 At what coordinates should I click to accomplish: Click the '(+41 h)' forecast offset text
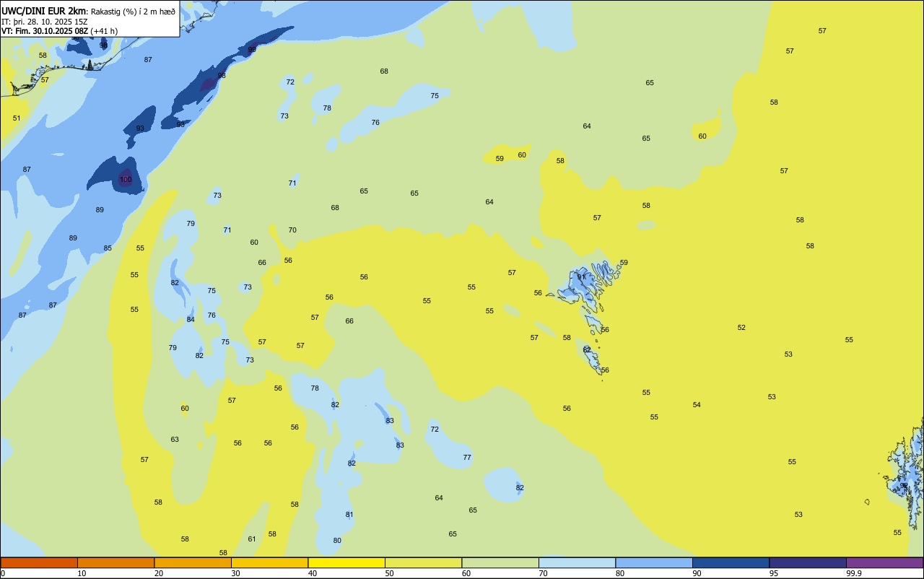(x=104, y=31)
